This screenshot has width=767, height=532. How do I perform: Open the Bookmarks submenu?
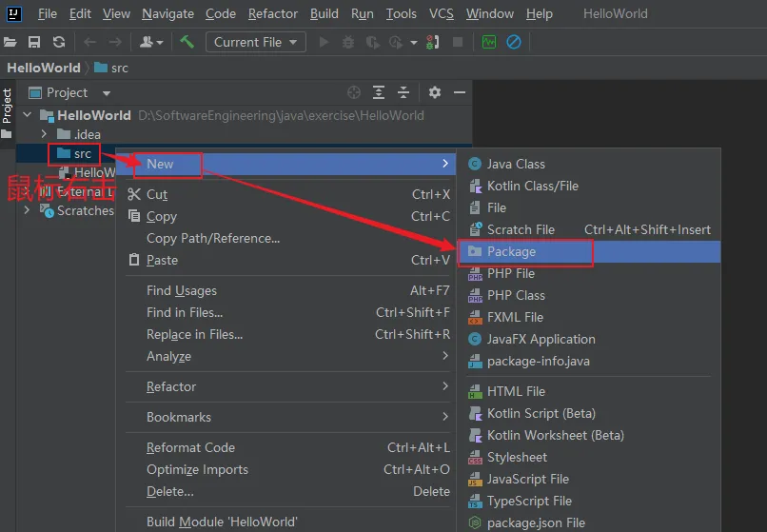click(x=287, y=417)
